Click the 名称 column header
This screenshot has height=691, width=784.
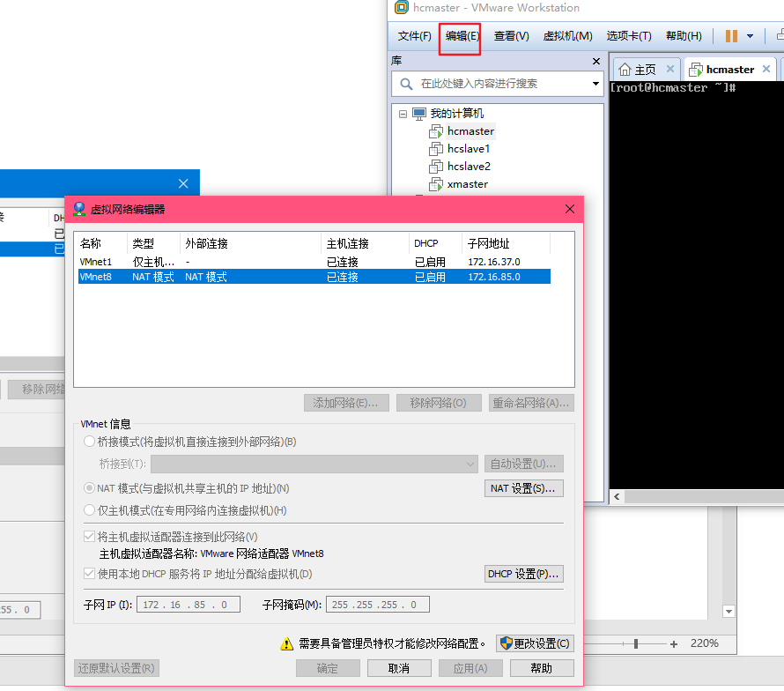click(x=101, y=243)
